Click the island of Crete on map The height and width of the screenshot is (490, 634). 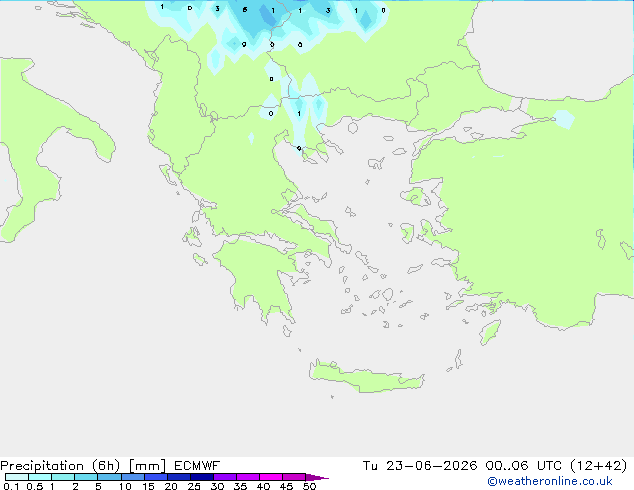(x=366, y=377)
